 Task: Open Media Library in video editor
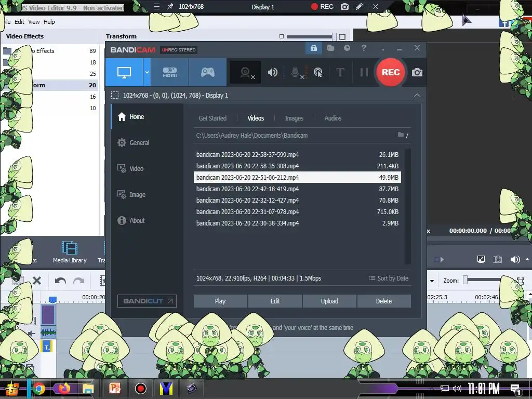70,252
